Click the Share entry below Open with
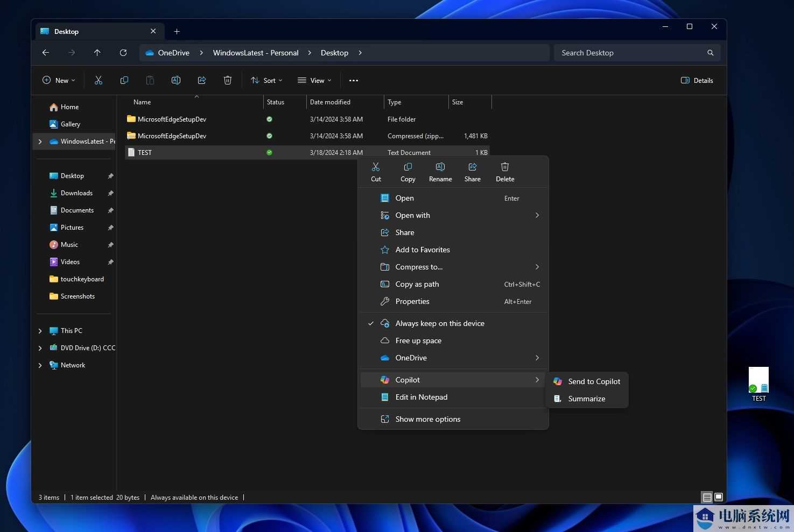 pos(453,232)
